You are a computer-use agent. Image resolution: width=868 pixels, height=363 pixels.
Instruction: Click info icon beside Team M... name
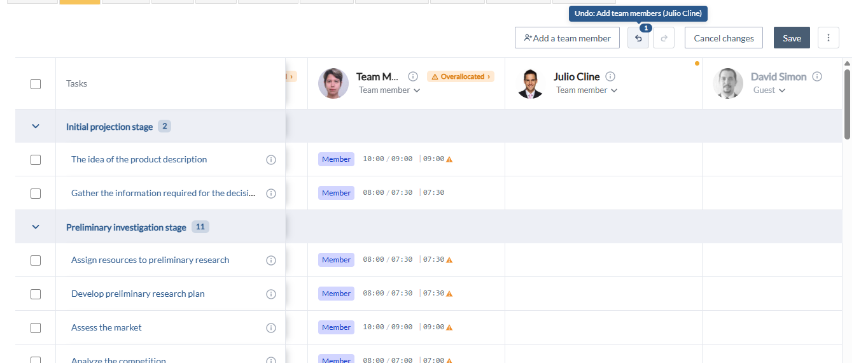coord(413,76)
